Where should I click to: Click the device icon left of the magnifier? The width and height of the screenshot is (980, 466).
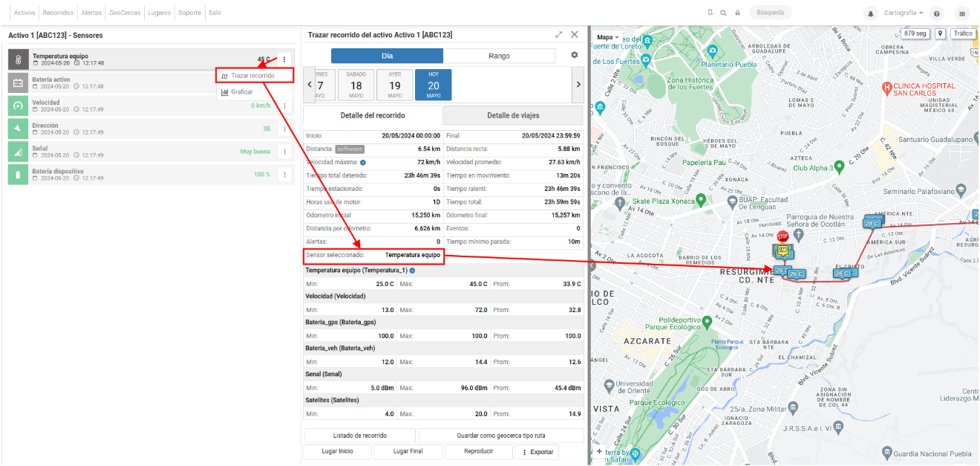710,13
